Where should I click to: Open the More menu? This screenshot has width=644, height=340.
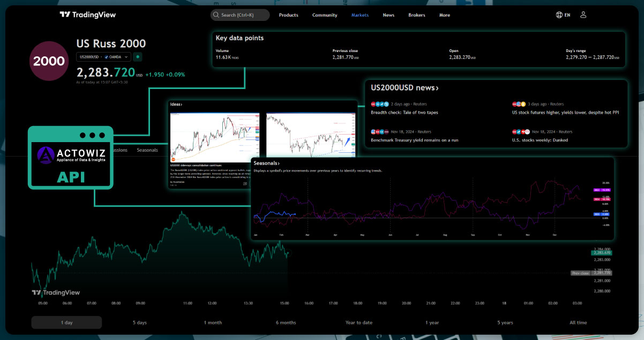(x=445, y=15)
